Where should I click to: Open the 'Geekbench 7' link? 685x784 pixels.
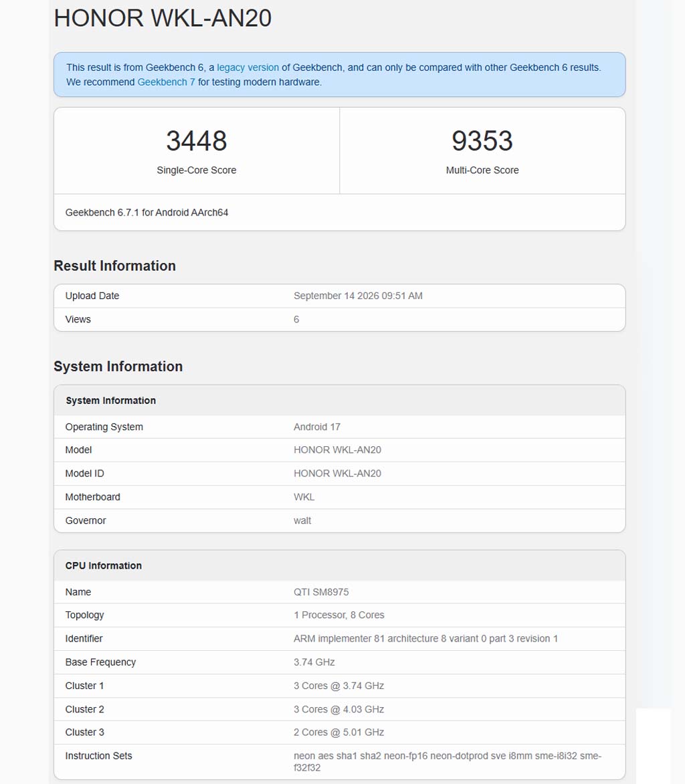[166, 82]
